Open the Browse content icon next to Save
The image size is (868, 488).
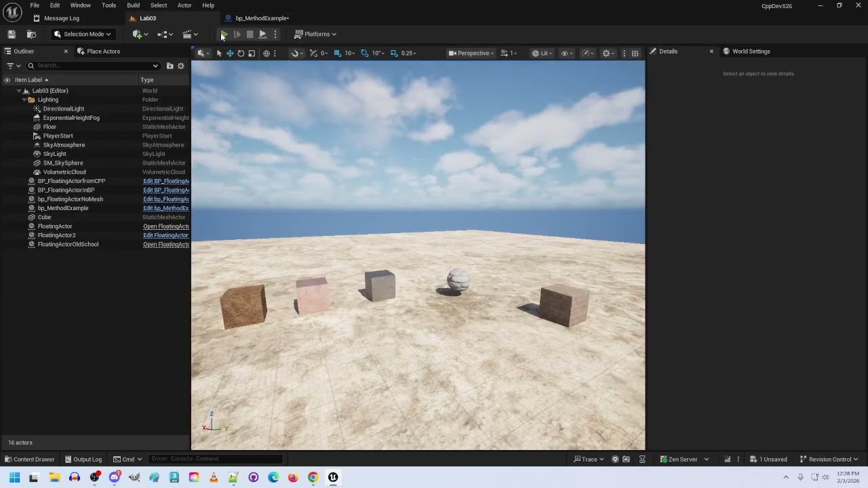coord(31,34)
